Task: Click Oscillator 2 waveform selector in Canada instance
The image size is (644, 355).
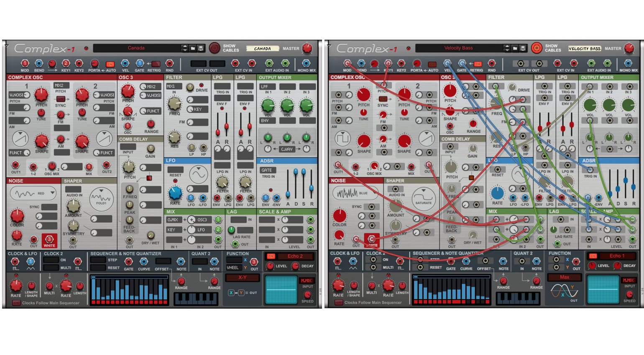Action: coord(104,138)
